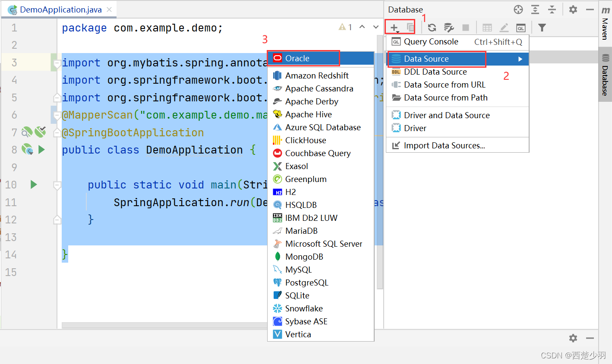Toggle fold marker at line 5
Viewport: 612px width, 364px height.
[57, 97]
